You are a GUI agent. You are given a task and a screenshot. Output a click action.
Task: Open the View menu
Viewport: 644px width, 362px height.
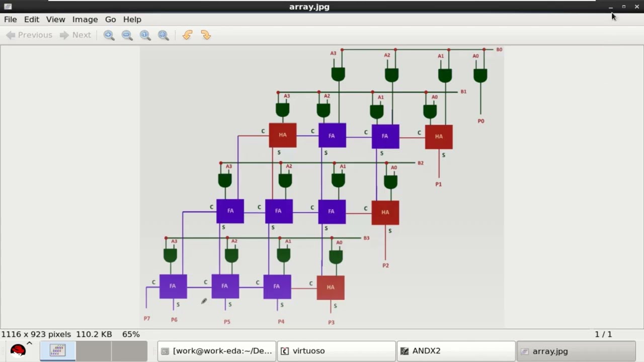tap(55, 19)
